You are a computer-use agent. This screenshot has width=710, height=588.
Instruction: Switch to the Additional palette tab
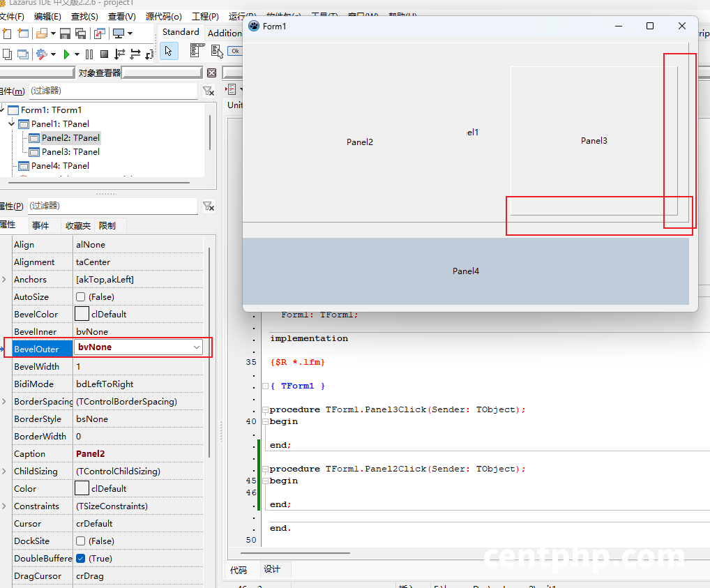pyautogui.click(x=225, y=33)
